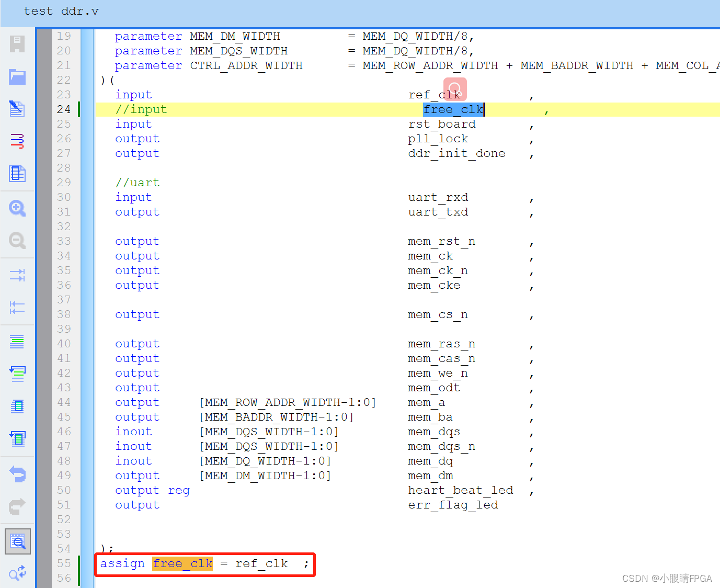
Task: Click MEM_DQS_WIDTH parameter name on line 20
Action: tap(239, 51)
